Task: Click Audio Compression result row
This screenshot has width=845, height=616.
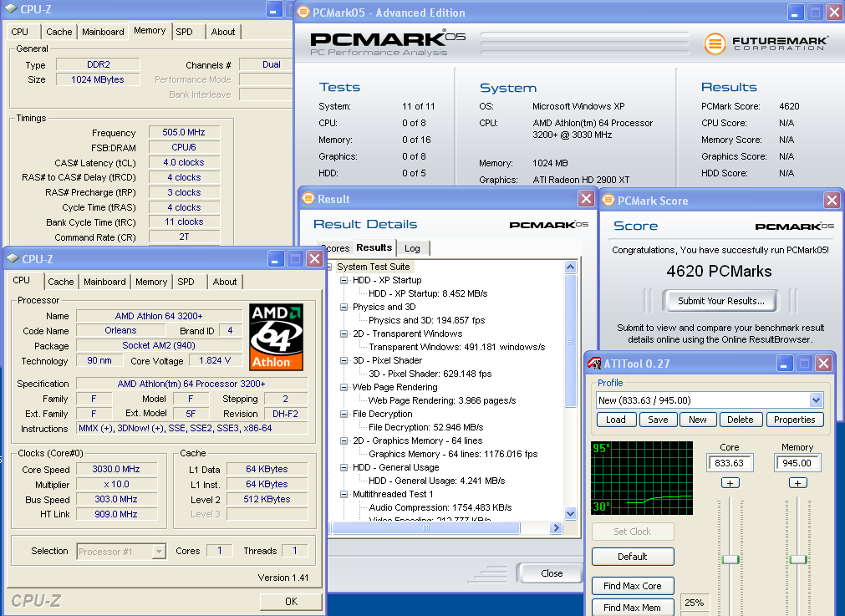Action: coord(440,507)
